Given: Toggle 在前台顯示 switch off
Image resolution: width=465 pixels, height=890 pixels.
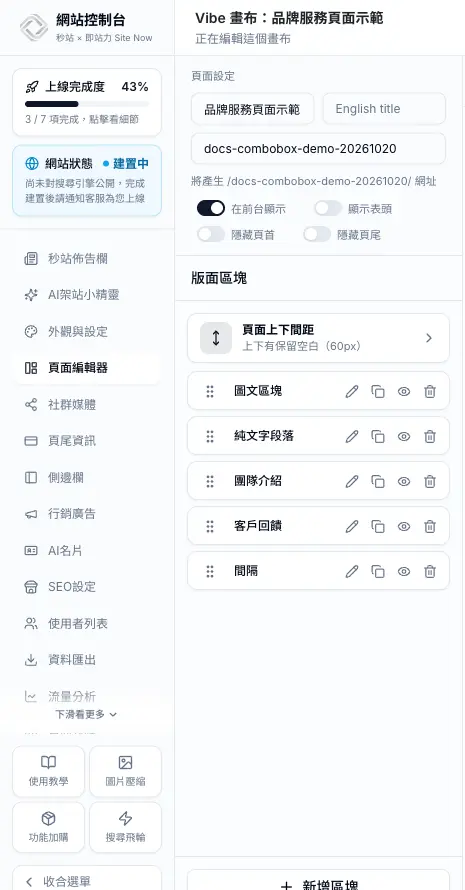Looking at the screenshot, I should (211, 208).
